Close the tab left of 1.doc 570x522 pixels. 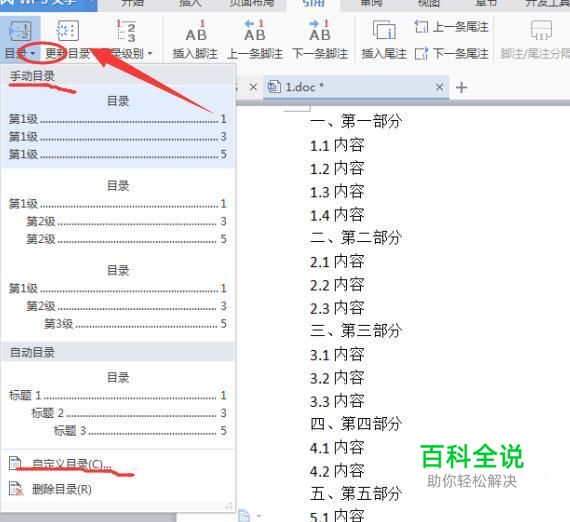253,87
